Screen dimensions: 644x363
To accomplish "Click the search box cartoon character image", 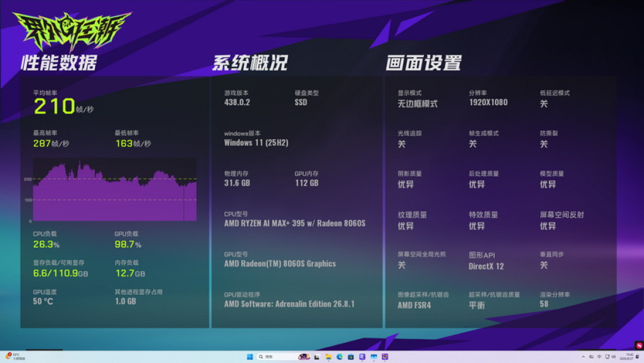I will tap(304, 356).
